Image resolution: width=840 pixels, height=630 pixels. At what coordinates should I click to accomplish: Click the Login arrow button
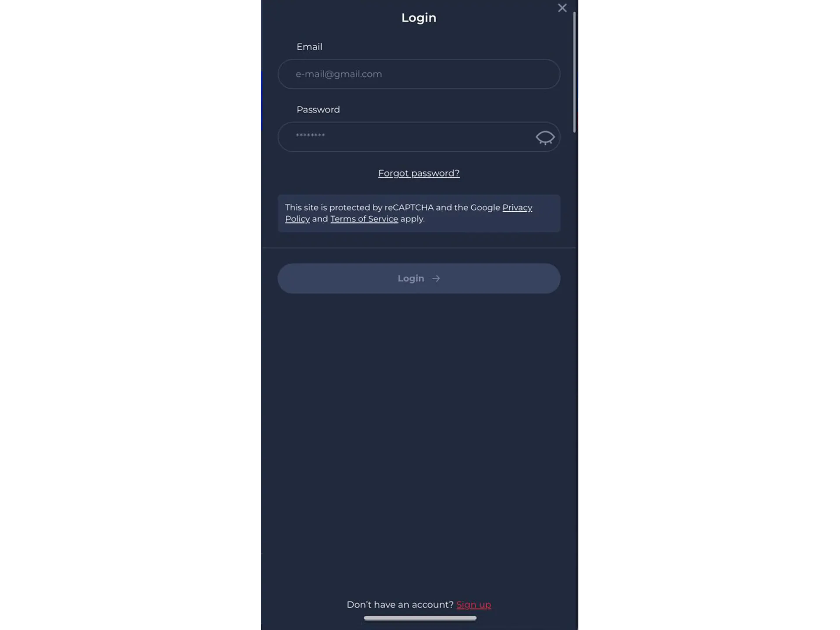(419, 278)
